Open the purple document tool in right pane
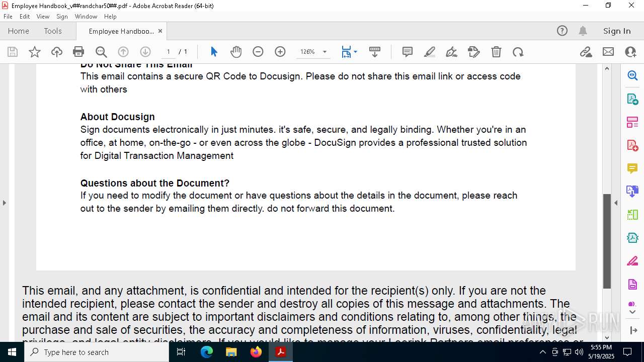Image resolution: width=644 pixels, height=362 pixels. (x=632, y=284)
